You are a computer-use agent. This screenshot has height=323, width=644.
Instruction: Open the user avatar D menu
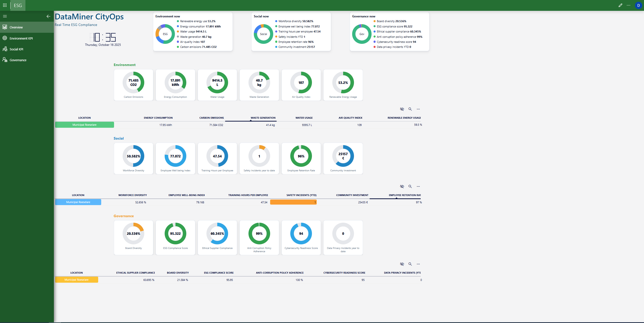(x=638, y=5)
